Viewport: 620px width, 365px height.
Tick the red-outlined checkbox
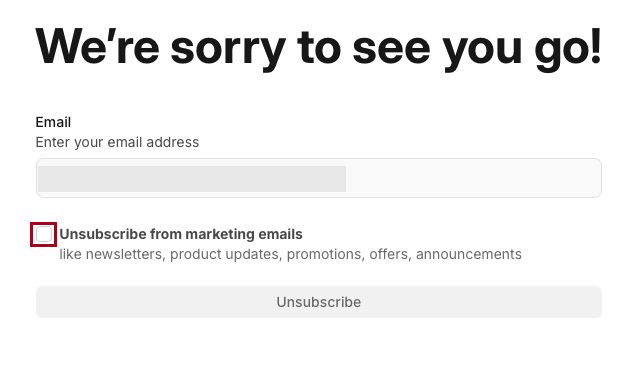click(x=43, y=234)
